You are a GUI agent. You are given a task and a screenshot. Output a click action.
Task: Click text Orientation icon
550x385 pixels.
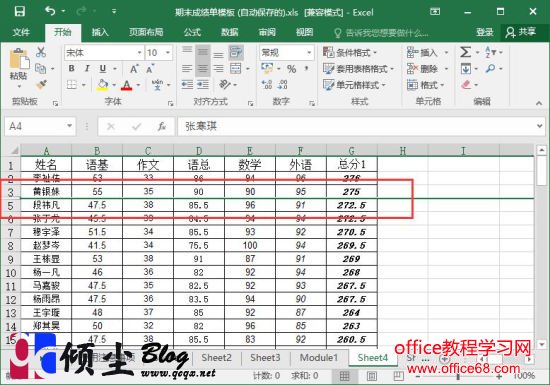click(x=224, y=85)
